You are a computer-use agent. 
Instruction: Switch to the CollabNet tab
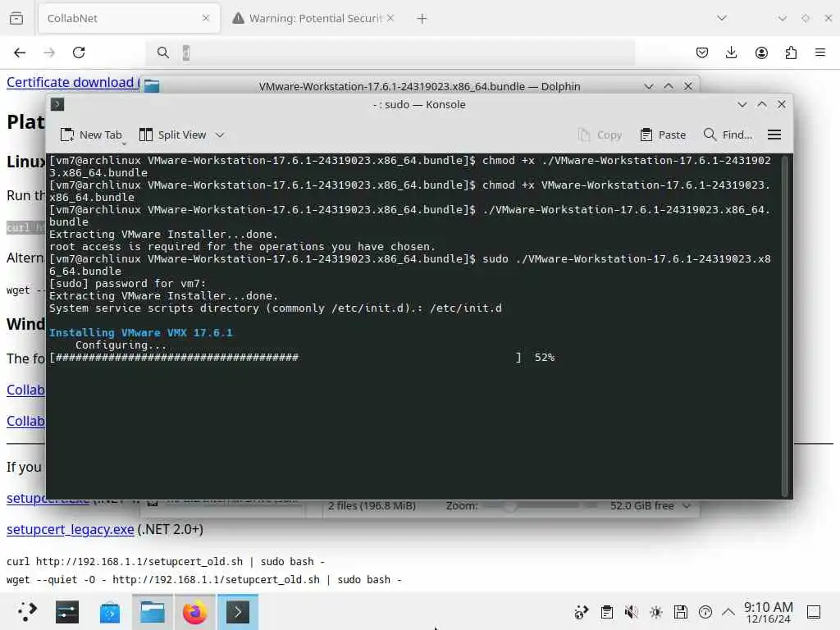pos(129,18)
